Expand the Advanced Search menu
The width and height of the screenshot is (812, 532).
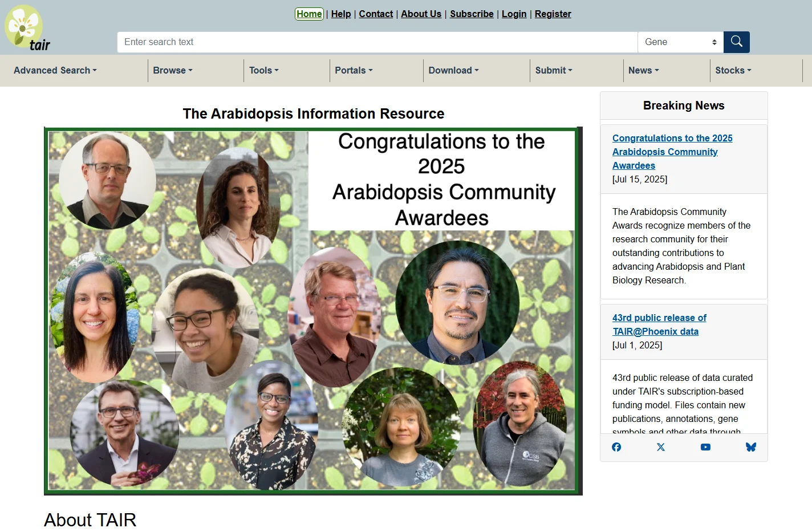pyautogui.click(x=55, y=71)
